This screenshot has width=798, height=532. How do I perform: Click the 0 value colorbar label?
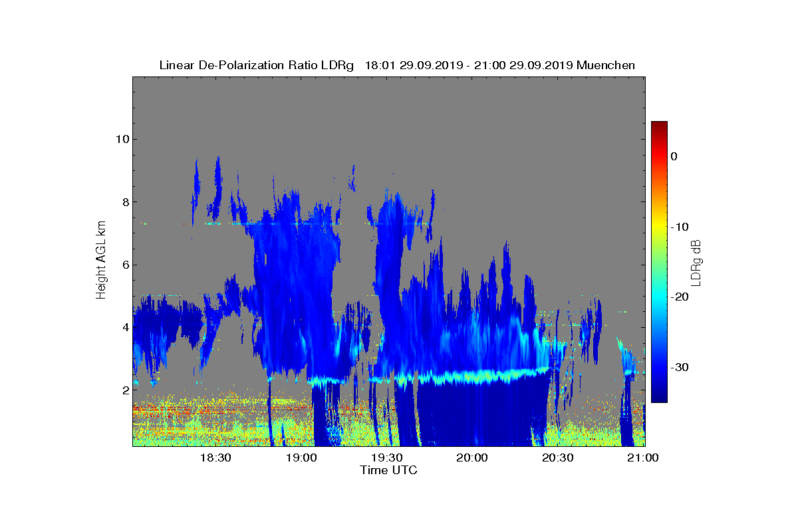[674, 156]
